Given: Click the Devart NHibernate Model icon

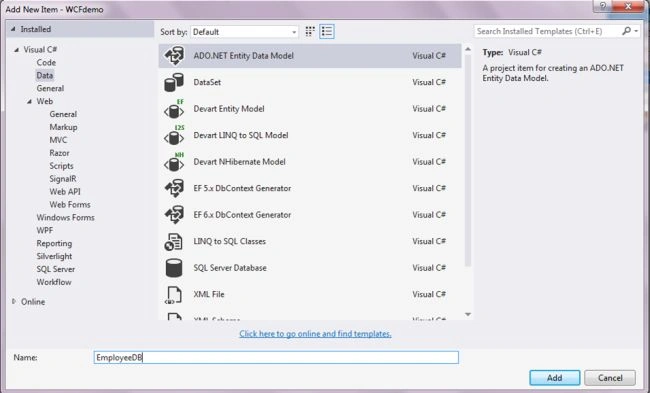Looking at the screenshot, I should (174, 162).
